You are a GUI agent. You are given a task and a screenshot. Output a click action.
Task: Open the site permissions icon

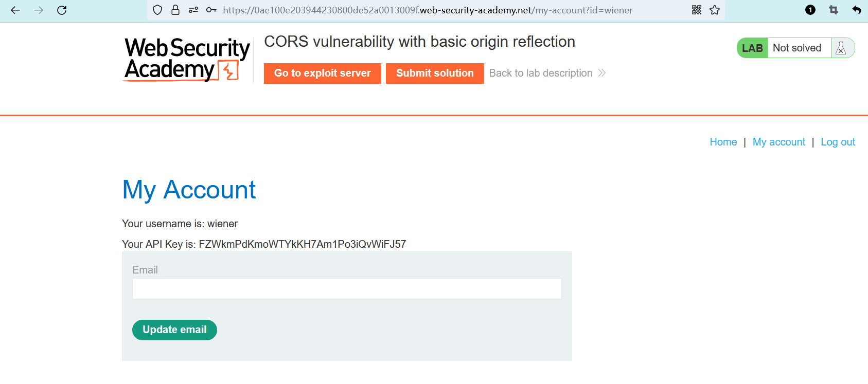193,10
